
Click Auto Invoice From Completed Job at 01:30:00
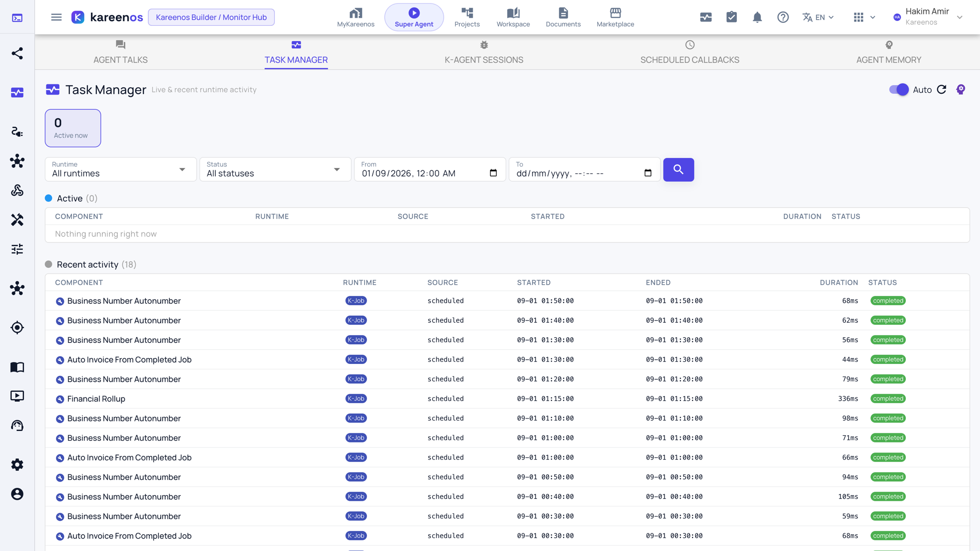129,360
